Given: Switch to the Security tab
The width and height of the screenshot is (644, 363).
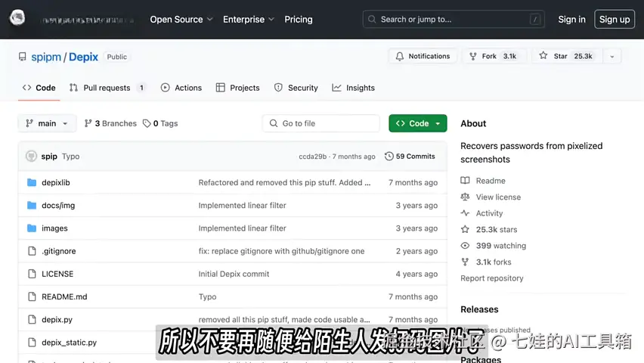Looking at the screenshot, I should [296, 88].
